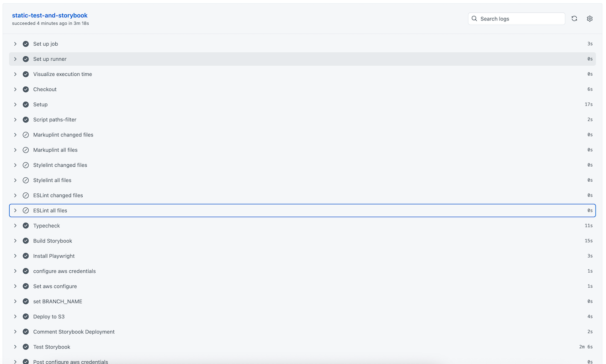This screenshot has width=606, height=364.
Task: Expand the Script paths-filter chevron
Action: [x=15, y=120]
